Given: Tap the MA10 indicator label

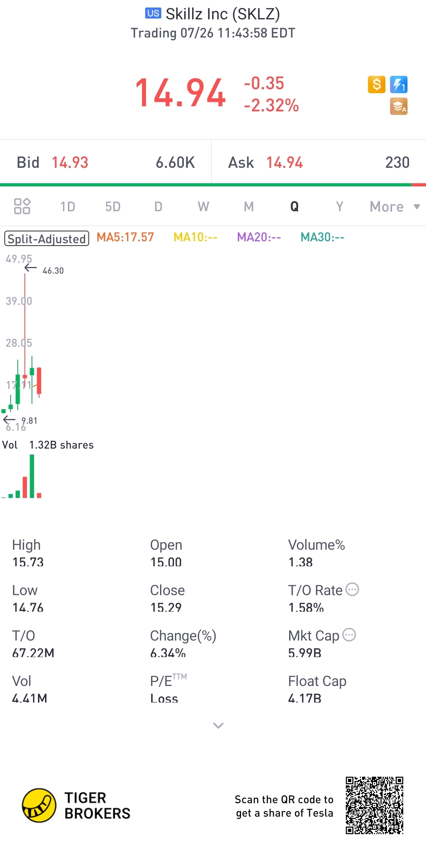Looking at the screenshot, I should [196, 237].
